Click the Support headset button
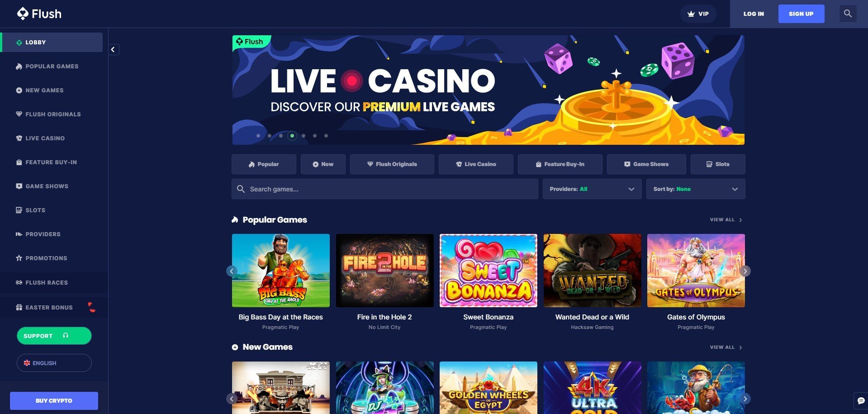The image size is (868, 414). pos(54,336)
